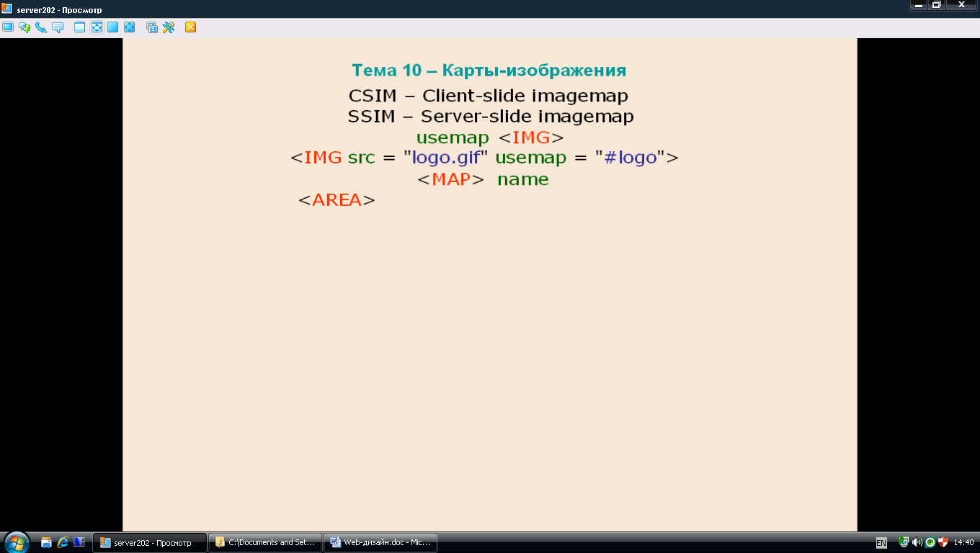
Task: Start voice chat with the phone handset icon
Action: [x=41, y=27]
